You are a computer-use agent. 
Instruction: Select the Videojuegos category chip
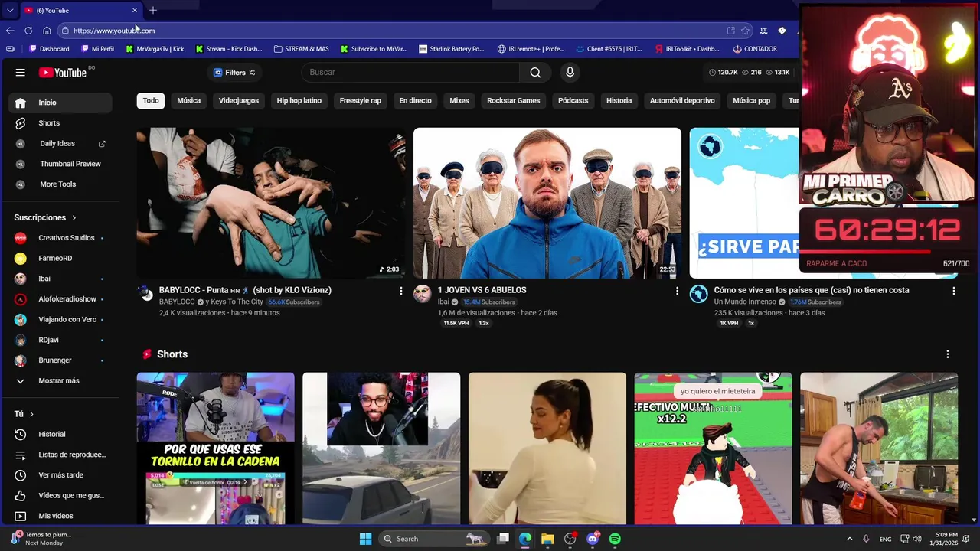(x=239, y=100)
